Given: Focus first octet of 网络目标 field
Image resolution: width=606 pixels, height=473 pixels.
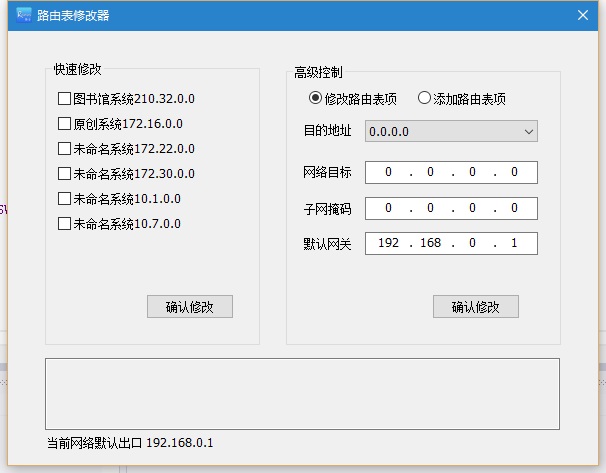Looking at the screenshot, I should click(x=388, y=172).
